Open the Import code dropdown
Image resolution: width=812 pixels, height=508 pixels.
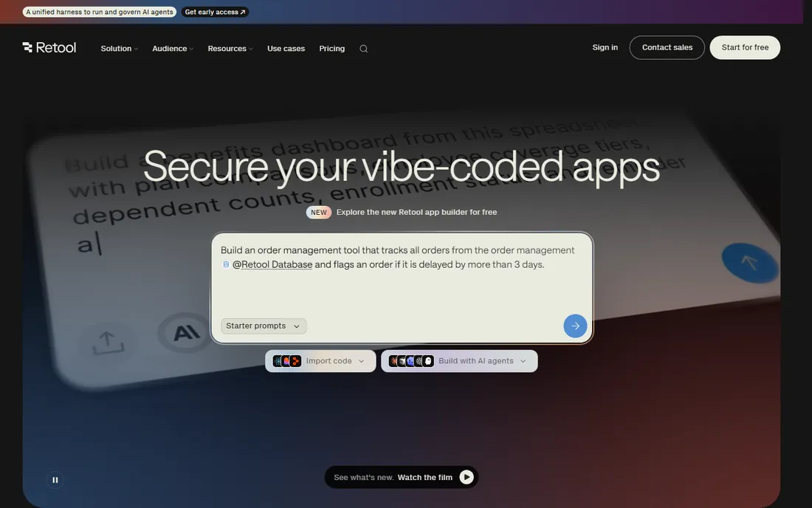[x=320, y=361]
